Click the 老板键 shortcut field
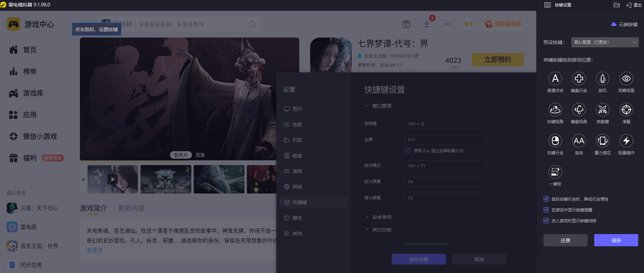This screenshot has width=644, height=273. [446, 123]
